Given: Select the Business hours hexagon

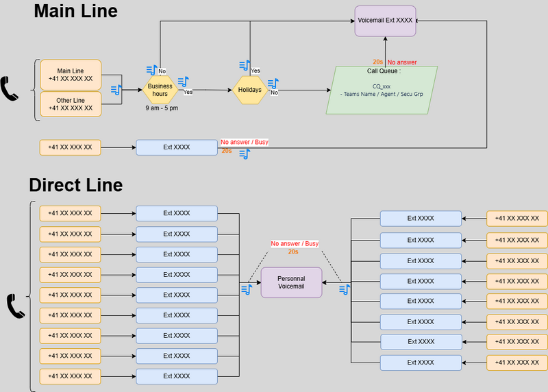Looking at the screenshot, I should click(160, 90).
